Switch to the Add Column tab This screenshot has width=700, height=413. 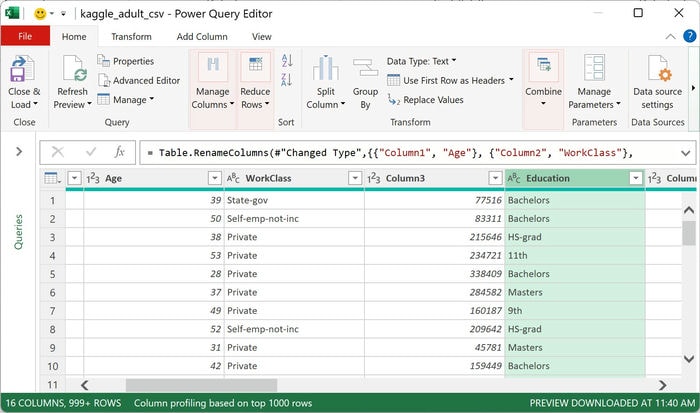pyautogui.click(x=202, y=37)
